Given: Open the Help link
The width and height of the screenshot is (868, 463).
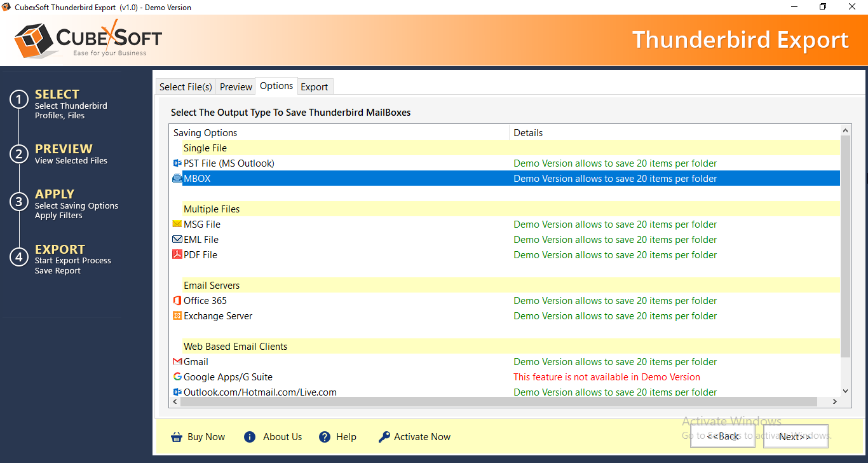Looking at the screenshot, I should [x=346, y=437].
